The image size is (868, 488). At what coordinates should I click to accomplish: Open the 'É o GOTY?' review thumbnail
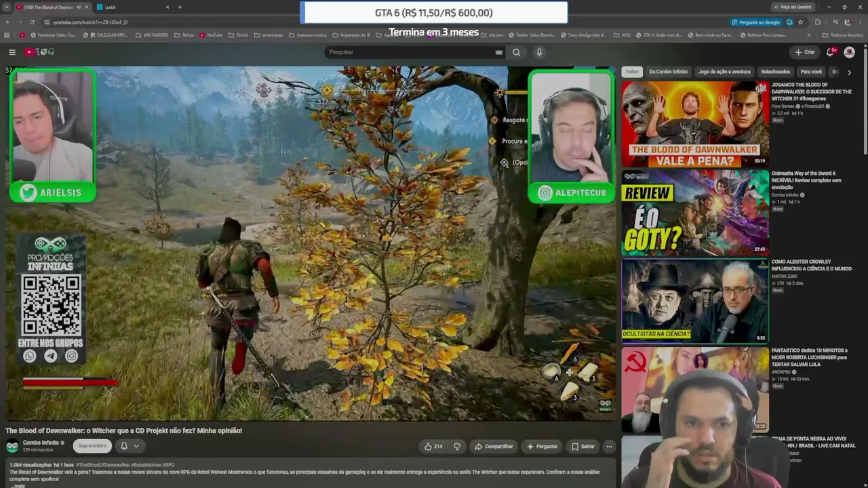695,213
